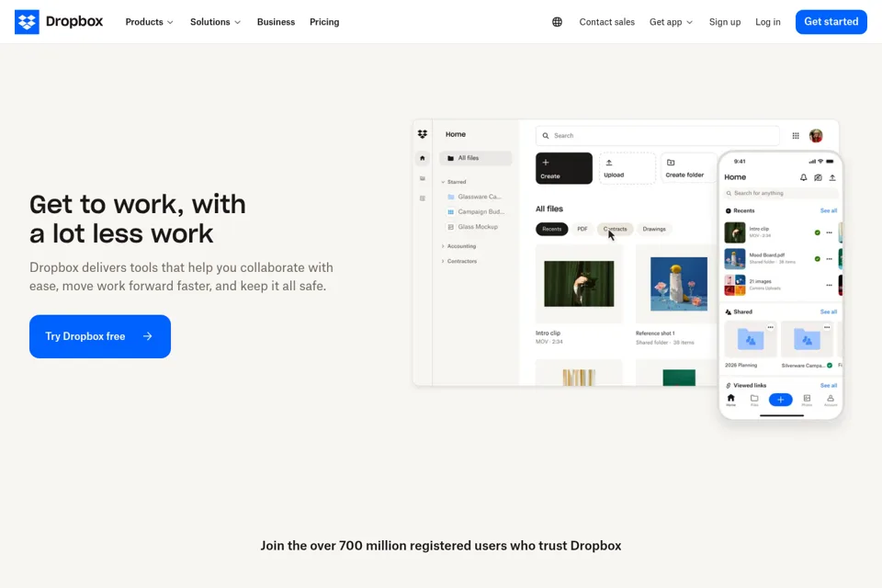Select the Recents filter chip

tap(552, 229)
